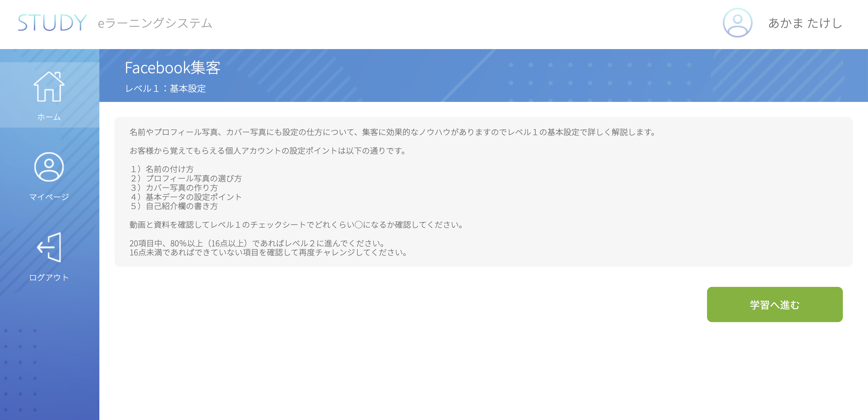This screenshot has width=868, height=420.
Task: Click list item 5) 自己紹介欄の書き方
Action: (x=174, y=206)
